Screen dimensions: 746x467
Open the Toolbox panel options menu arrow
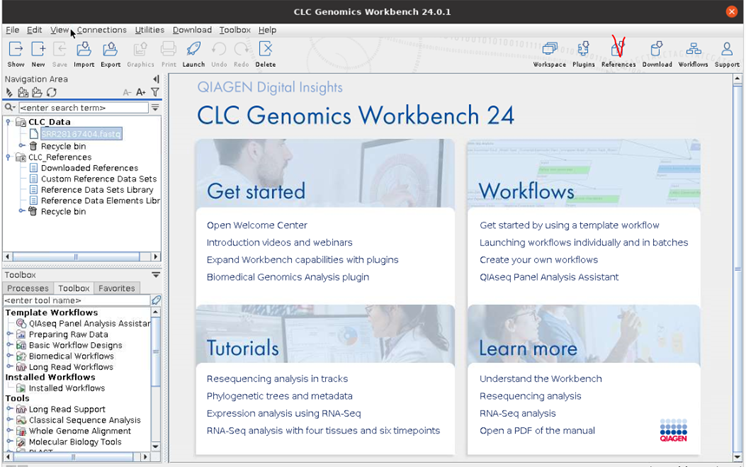point(156,275)
